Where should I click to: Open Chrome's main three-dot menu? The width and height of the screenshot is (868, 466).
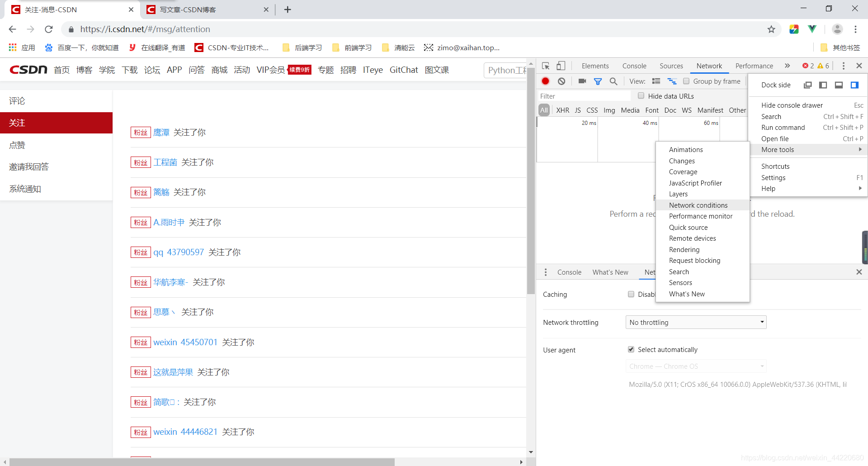click(855, 29)
